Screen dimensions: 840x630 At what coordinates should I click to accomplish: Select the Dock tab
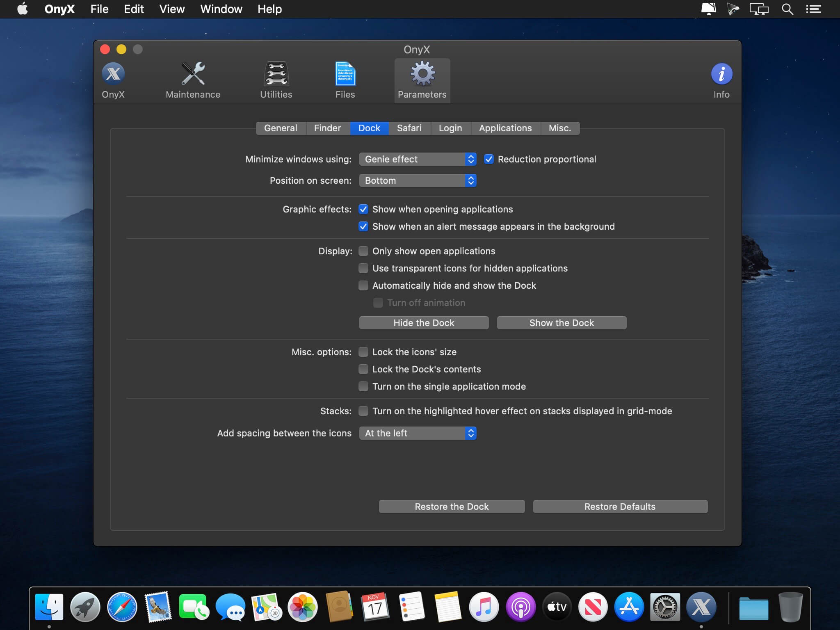point(370,128)
